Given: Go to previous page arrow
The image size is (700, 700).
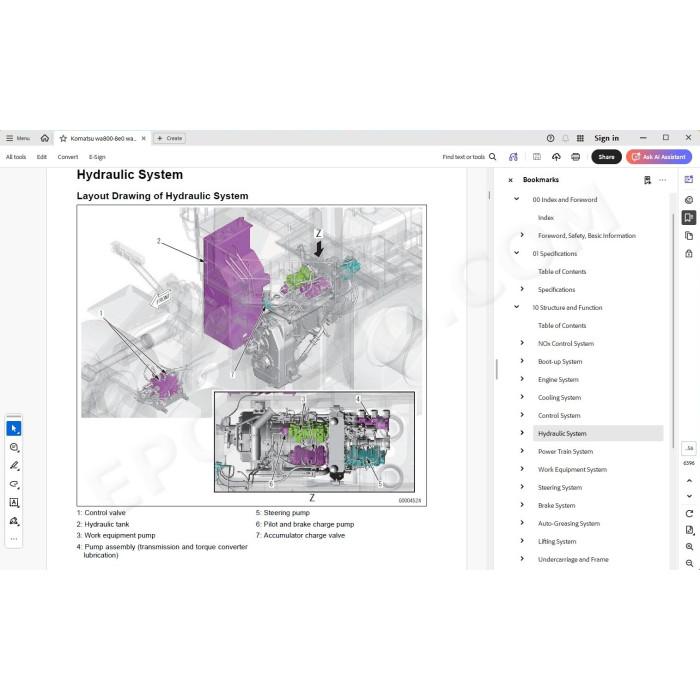Looking at the screenshot, I should coord(689,481).
